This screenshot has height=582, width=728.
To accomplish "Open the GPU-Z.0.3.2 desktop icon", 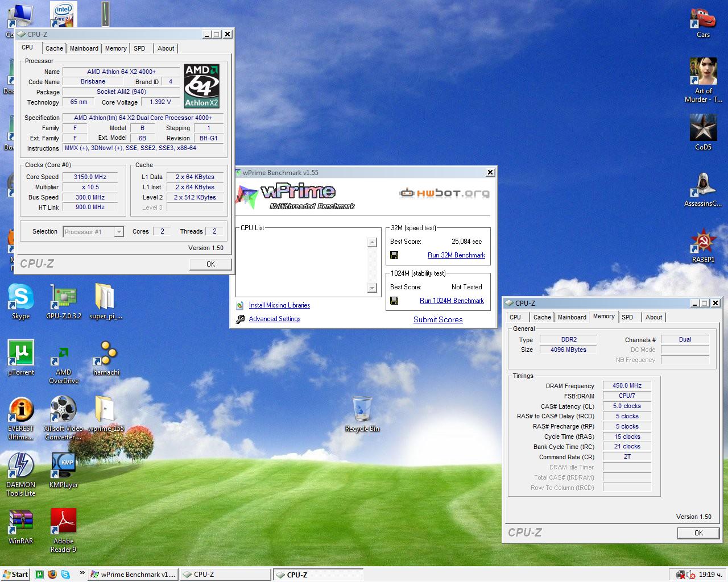I will (x=64, y=301).
